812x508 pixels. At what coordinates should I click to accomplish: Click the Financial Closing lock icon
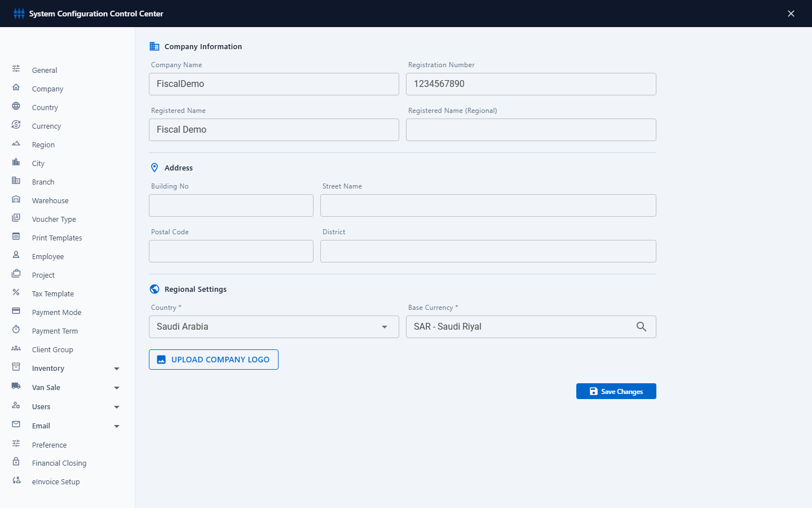(x=16, y=462)
